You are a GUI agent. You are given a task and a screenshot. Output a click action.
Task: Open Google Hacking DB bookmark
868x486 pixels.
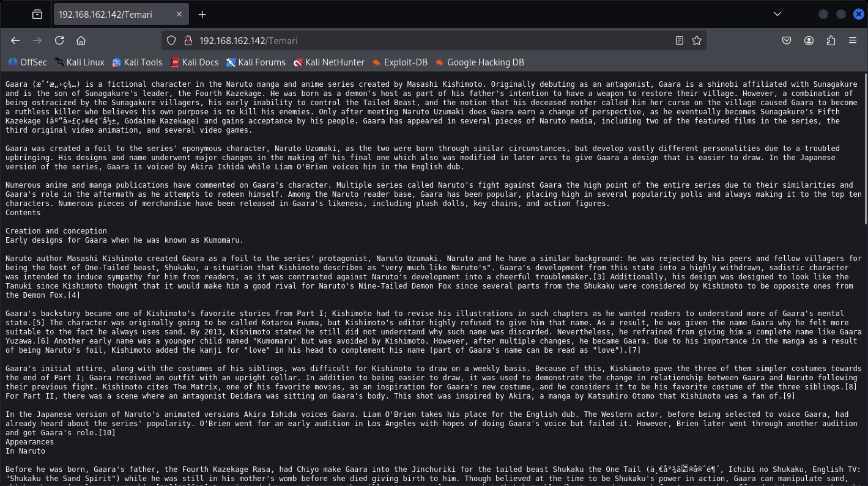pos(480,62)
